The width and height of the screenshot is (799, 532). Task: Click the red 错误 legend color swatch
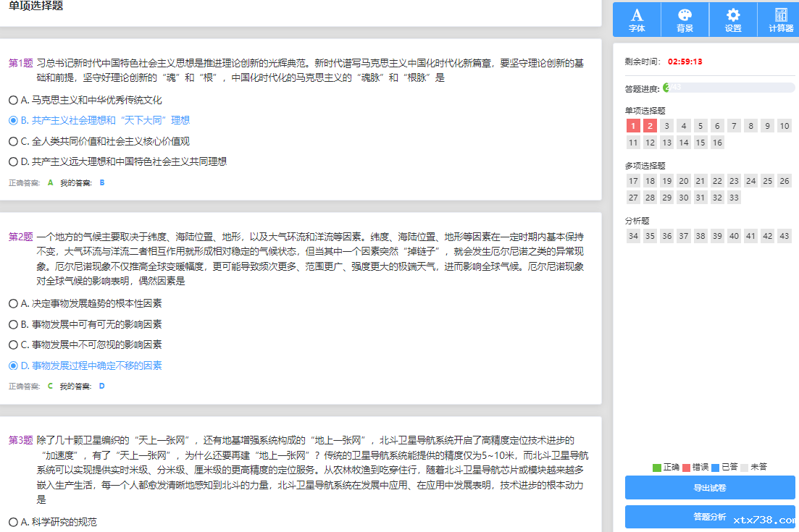pyautogui.click(x=687, y=468)
